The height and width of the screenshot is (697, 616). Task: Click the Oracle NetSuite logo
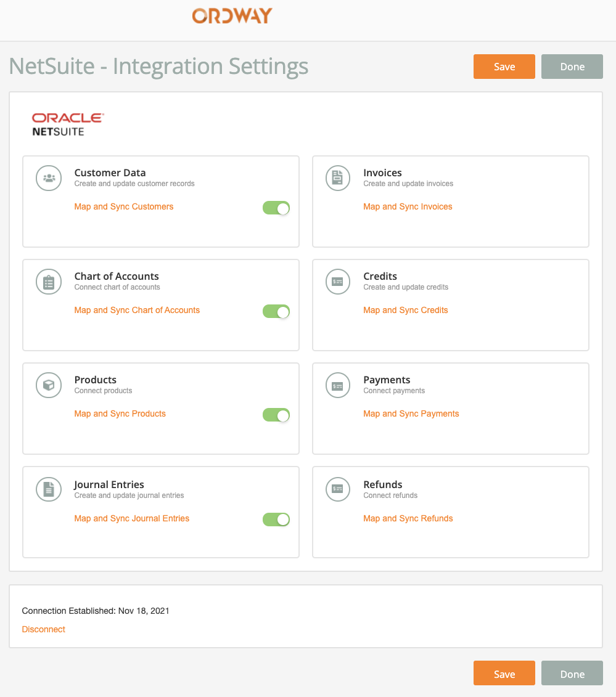click(x=68, y=124)
